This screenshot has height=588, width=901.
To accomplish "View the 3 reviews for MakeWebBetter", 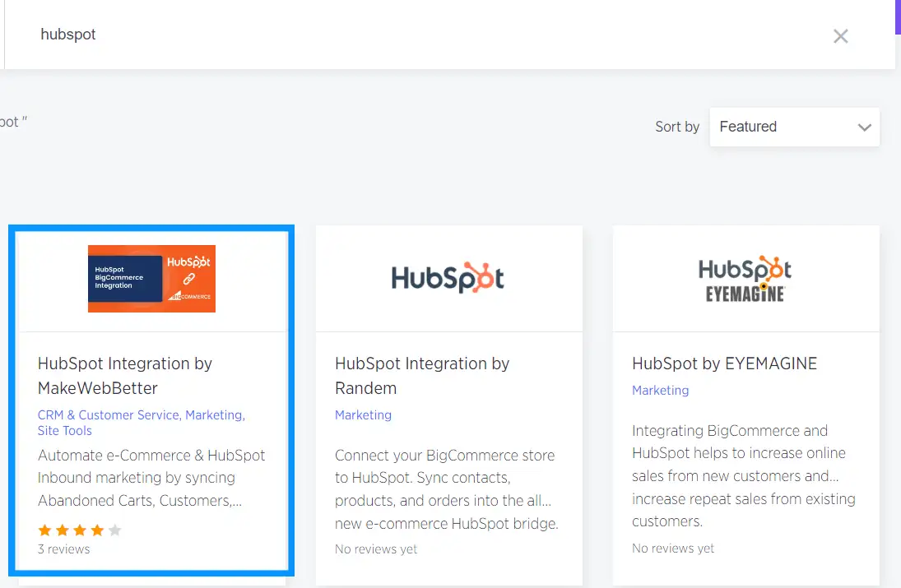I will tap(63, 549).
